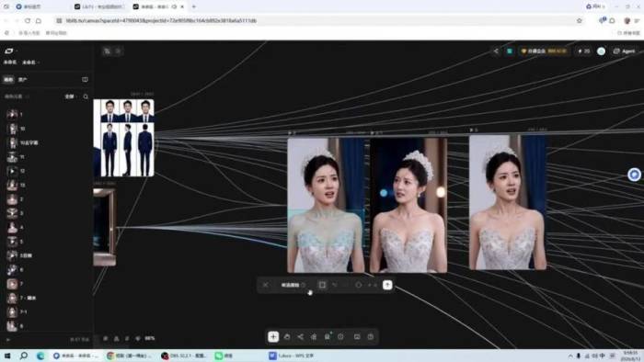Click the interior room image node at left
The image size is (644, 362).
pyautogui.click(x=105, y=227)
